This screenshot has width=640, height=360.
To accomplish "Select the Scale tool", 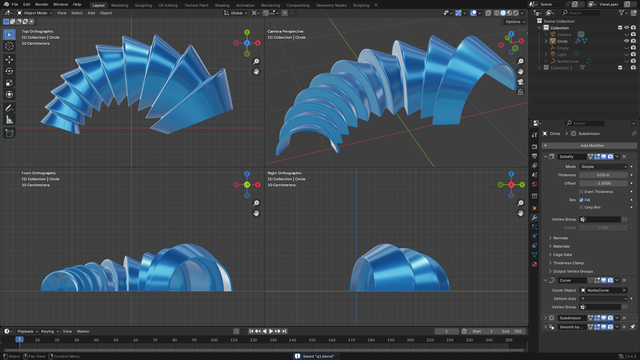I will 9,83.
